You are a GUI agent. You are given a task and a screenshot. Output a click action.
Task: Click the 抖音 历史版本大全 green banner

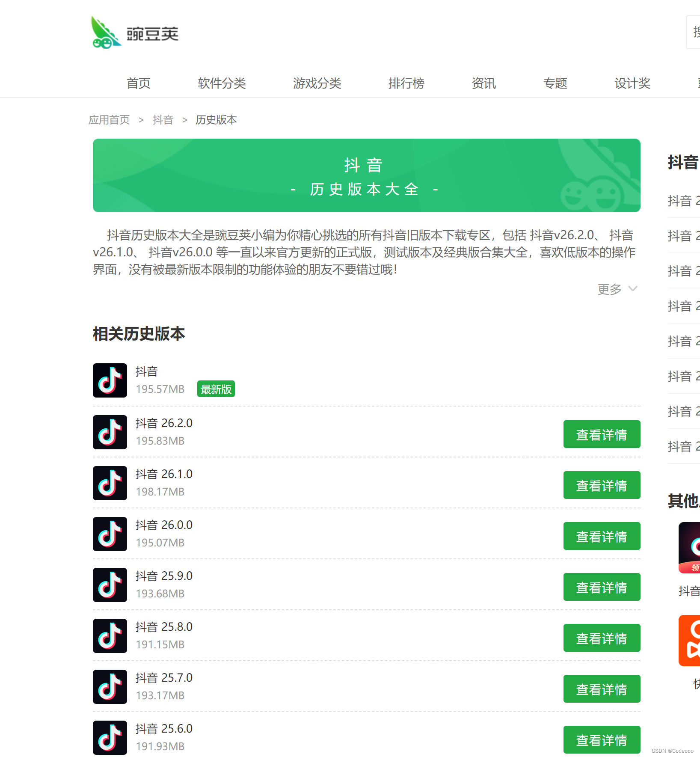tap(366, 175)
